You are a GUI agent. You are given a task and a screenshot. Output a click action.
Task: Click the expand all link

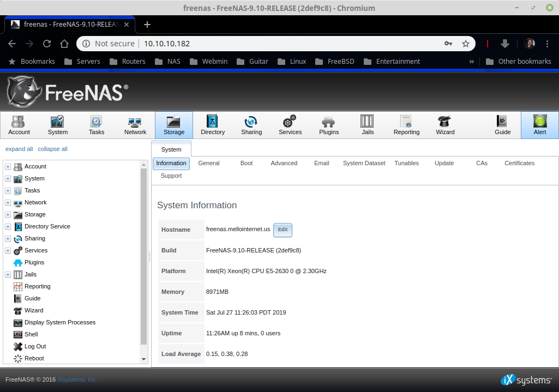click(19, 149)
